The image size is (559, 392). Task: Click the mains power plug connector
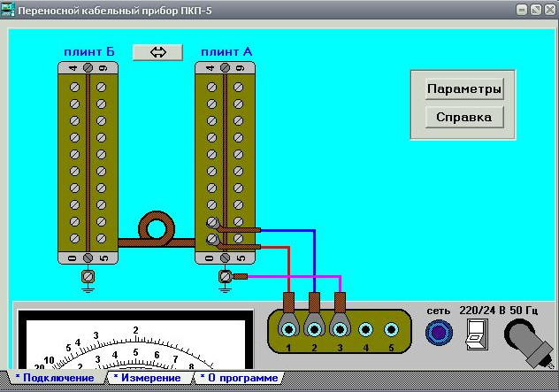(x=528, y=342)
